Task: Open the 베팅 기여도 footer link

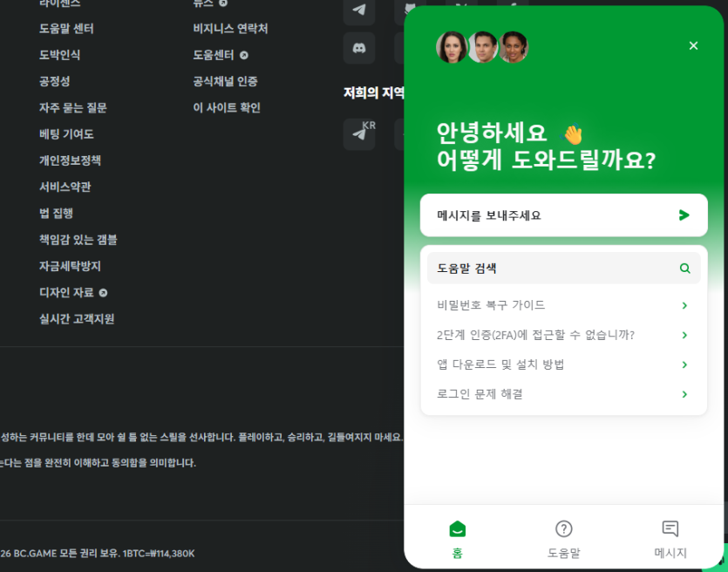Action: click(66, 134)
